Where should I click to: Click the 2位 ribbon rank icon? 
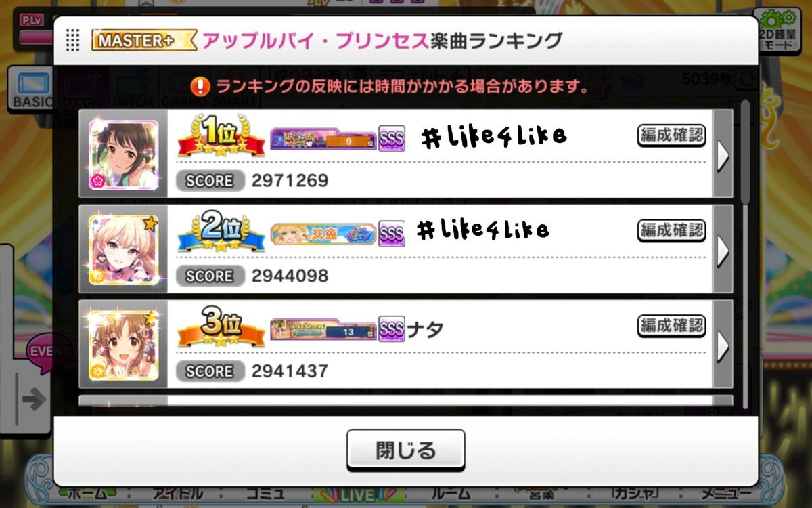[x=221, y=233]
